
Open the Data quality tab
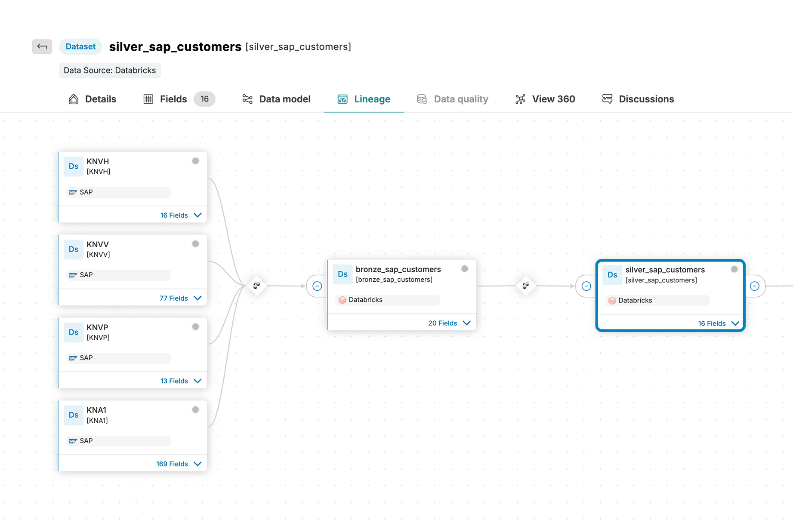(452, 99)
